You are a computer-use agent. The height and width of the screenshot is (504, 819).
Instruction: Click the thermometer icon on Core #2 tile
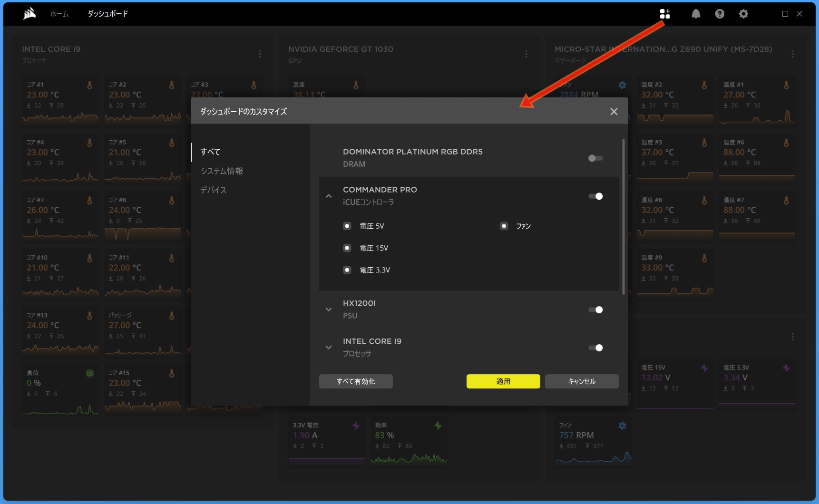172,85
